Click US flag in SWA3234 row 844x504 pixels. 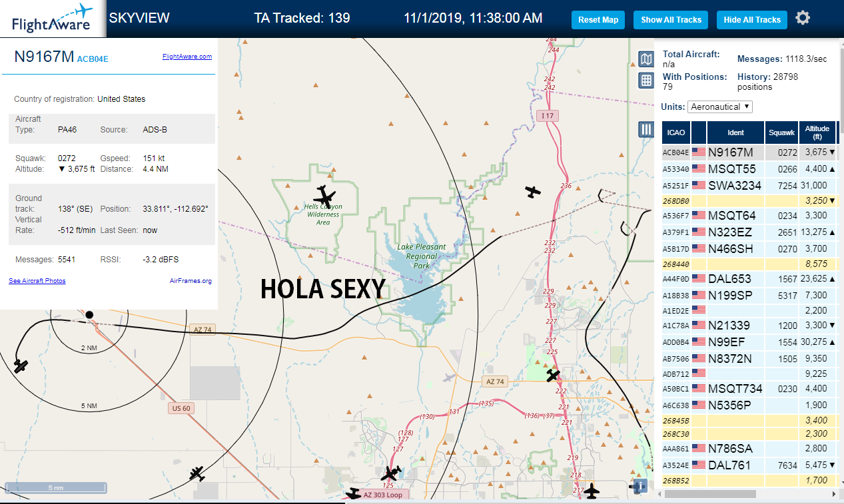coord(699,185)
